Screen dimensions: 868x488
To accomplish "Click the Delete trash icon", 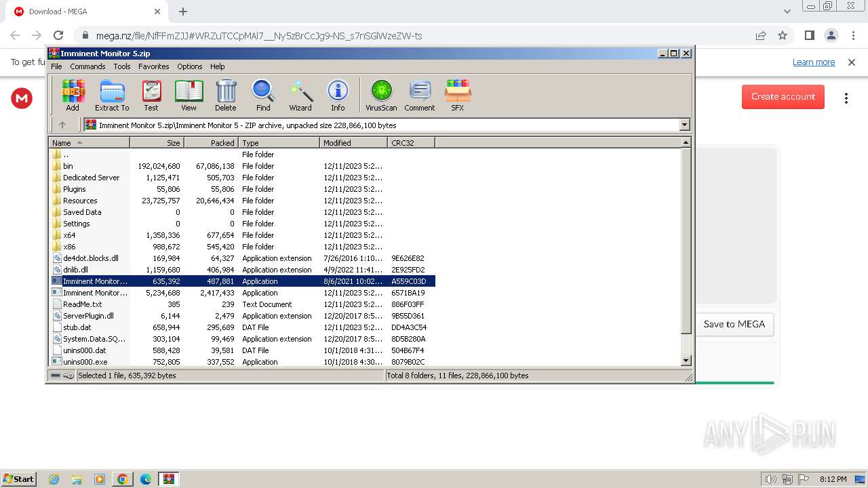I will (226, 95).
